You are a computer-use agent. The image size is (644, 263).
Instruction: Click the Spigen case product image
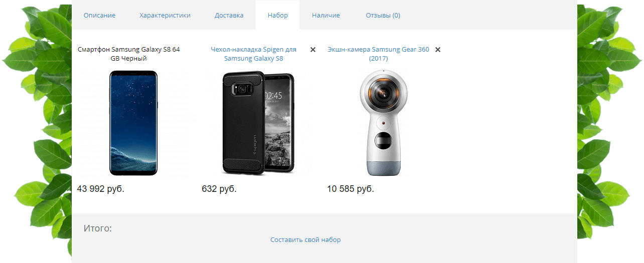pos(258,123)
